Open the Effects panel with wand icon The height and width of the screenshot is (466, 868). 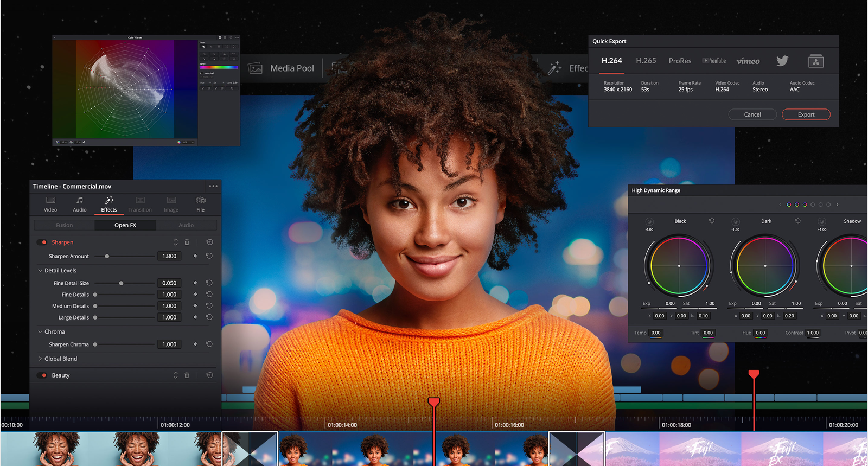click(569, 68)
